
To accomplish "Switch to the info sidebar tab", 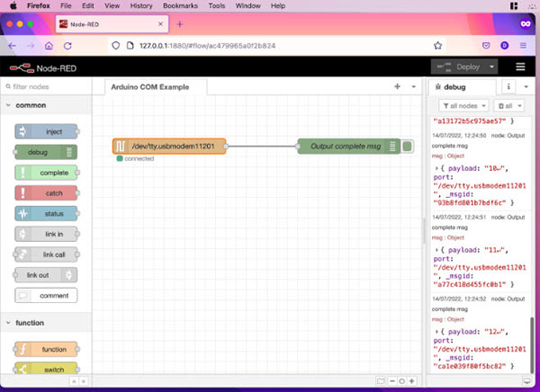I will pyautogui.click(x=509, y=86).
